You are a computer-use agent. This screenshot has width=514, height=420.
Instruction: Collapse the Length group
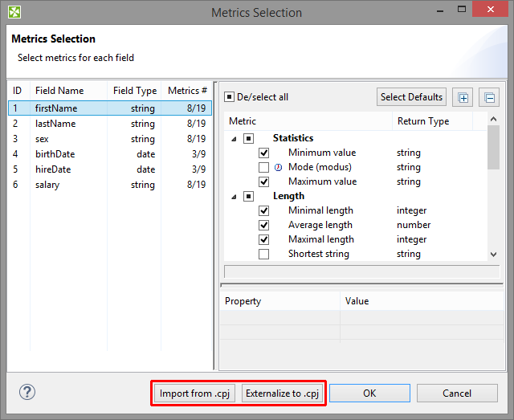pos(235,197)
